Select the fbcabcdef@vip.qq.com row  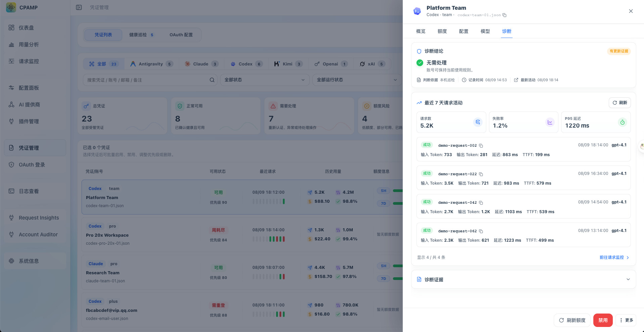tap(242, 310)
